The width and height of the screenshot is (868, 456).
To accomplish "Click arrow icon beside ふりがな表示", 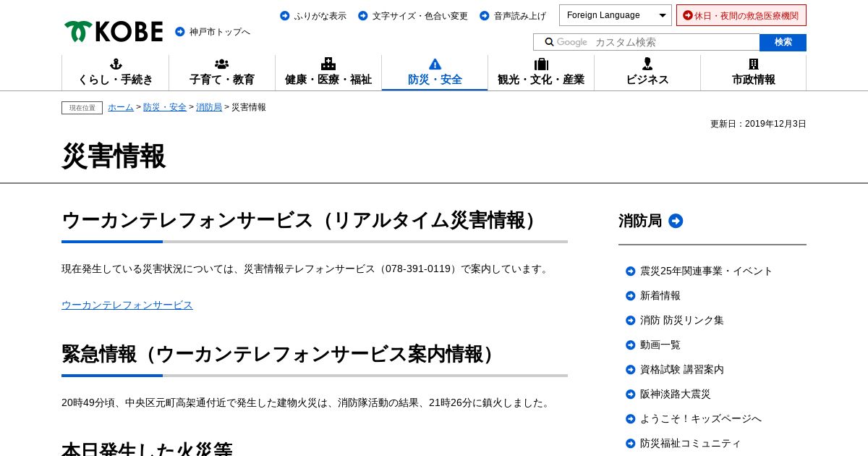I will [285, 15].
